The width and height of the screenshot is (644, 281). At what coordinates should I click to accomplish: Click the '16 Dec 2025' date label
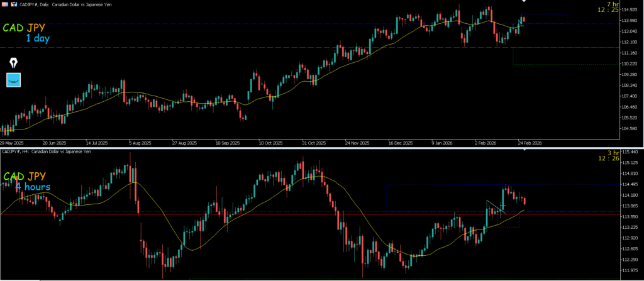[401, 143]
